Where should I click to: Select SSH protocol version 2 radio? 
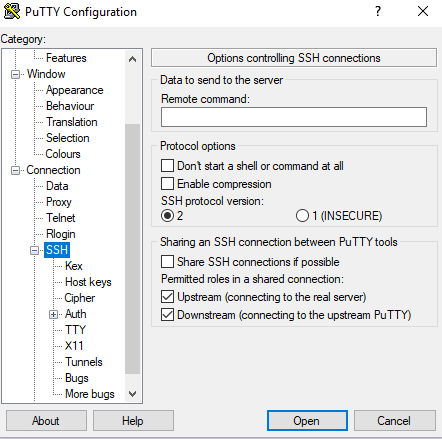pos(167,216)
